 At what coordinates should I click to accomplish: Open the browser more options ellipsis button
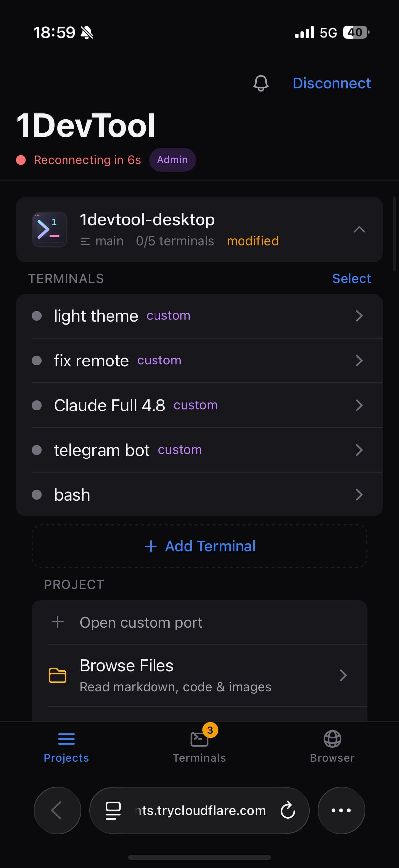tap(341, 810)
